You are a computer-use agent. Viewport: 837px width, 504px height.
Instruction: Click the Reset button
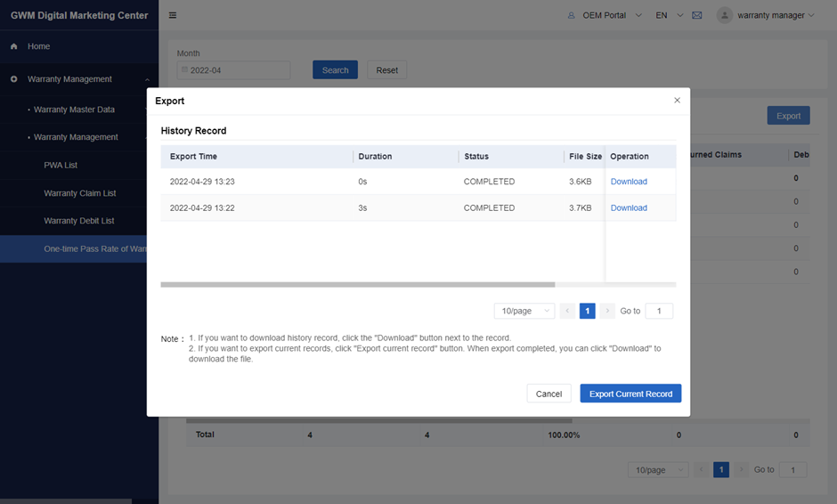click(x=387, y=70)
